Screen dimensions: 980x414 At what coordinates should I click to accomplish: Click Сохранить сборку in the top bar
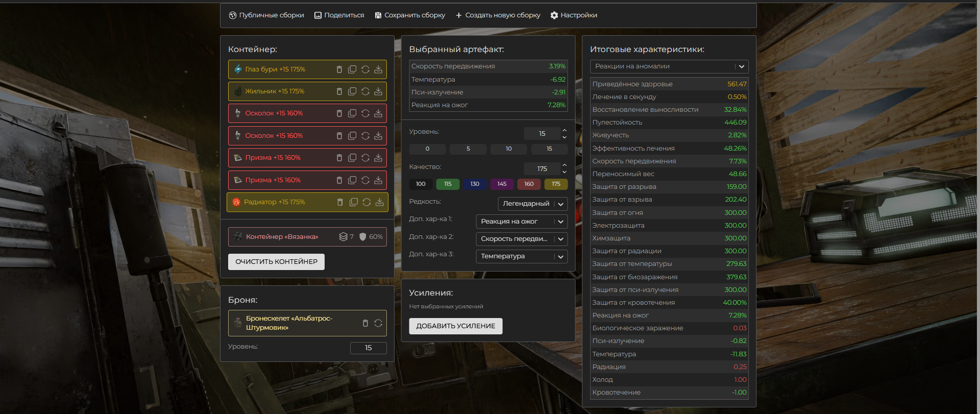coord(410,15)
